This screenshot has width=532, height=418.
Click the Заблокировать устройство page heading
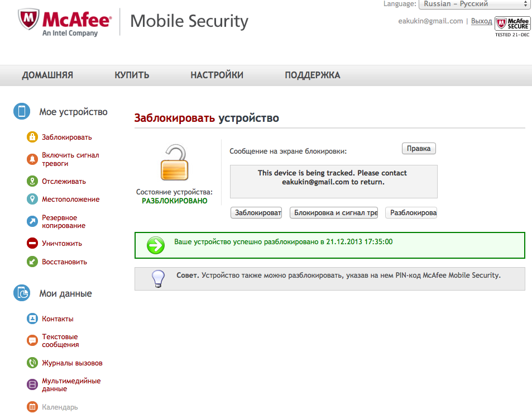207,118
